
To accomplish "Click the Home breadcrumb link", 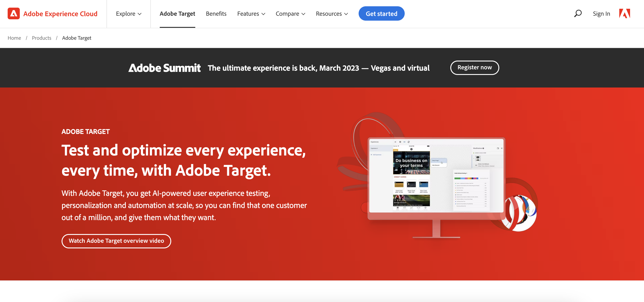I will (x=14, y=37).
